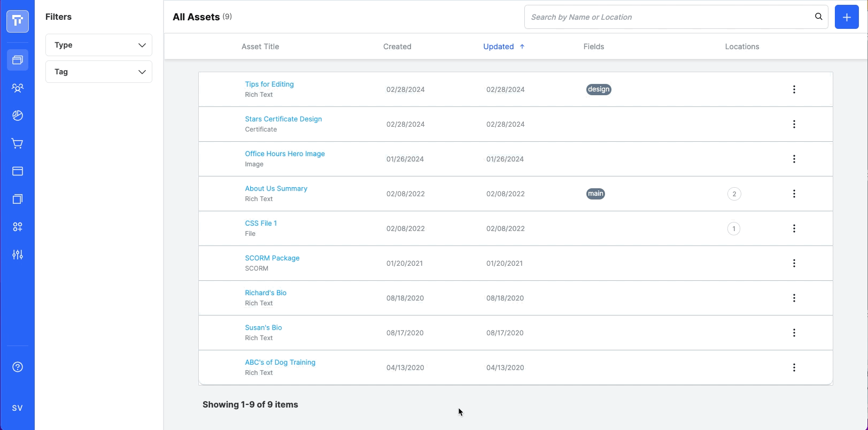Image resolution: width=868 pixels, height=430 pixels.
Task: Open the Office Hours Hero Image asset
Action: coord(285,153)
